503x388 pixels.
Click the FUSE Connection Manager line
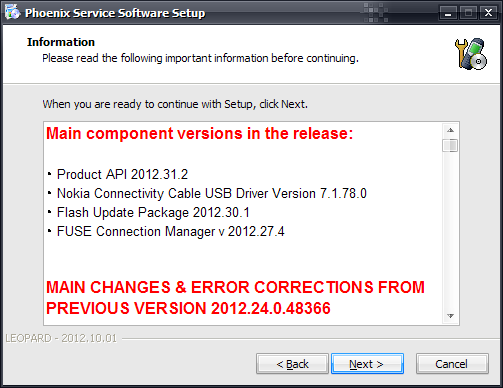(x=171, y=232)
